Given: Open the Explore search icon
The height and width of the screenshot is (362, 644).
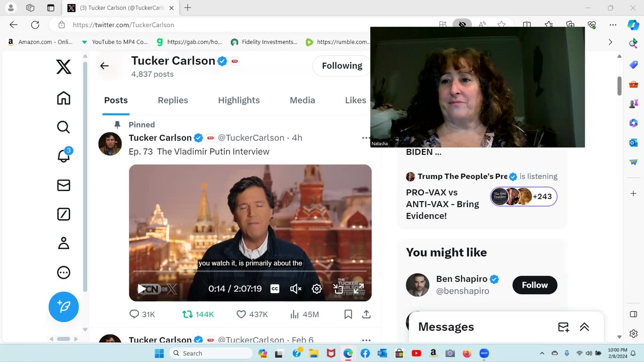Looking at the screenshot, I should pyautogui.click(x=63, y=127).
